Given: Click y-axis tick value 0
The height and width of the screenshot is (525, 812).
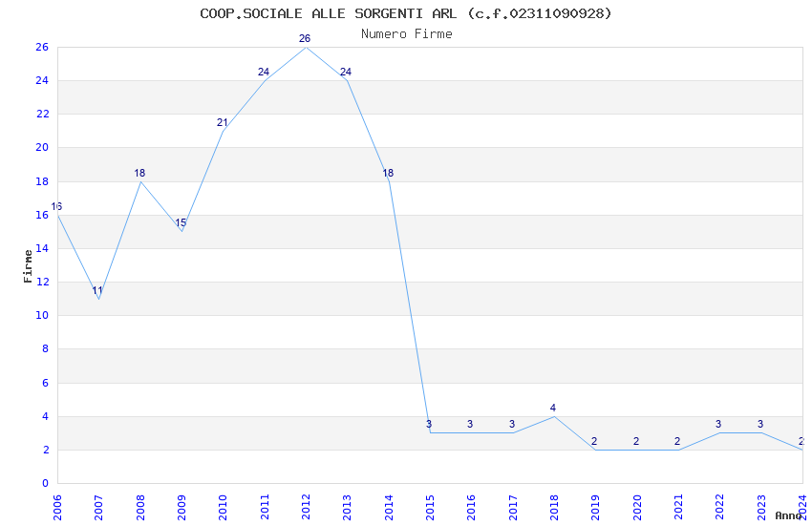Looking at the screenshot, I should coord(45,483).
